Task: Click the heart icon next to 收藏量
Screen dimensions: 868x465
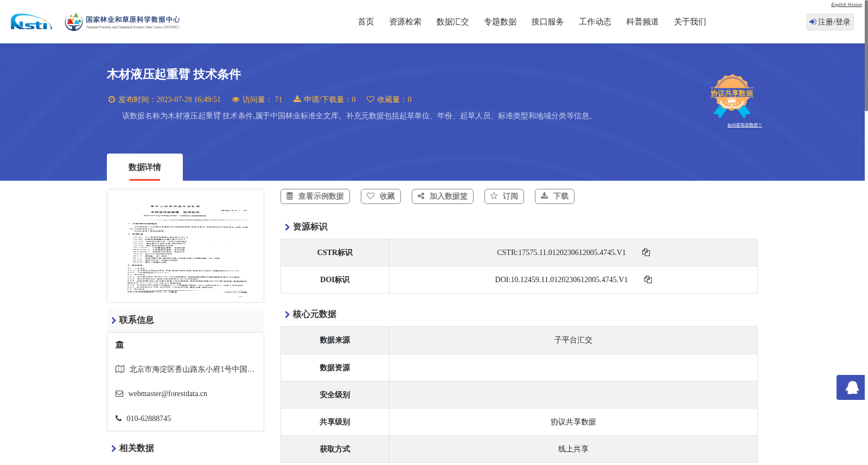Action: click(x=371, y=99)
